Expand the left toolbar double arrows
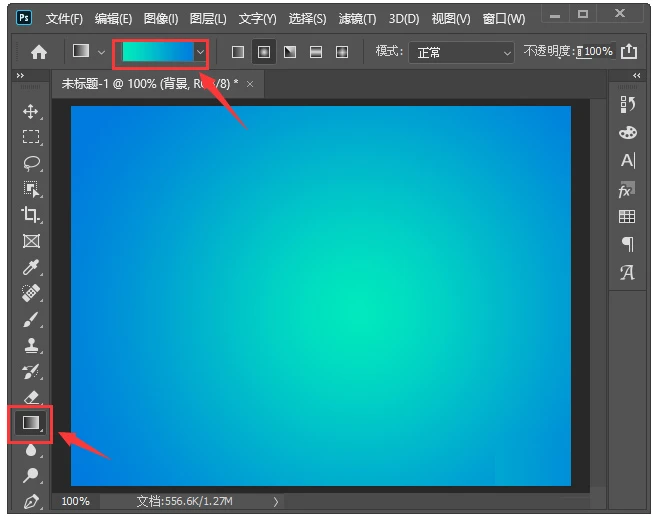This screenshot has height=521, width=653. [x=20, y=75]
